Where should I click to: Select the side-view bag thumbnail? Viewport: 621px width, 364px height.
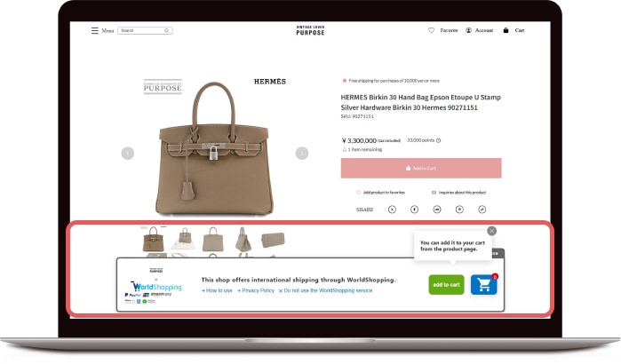pyautogui.click(x=243, y=240)
